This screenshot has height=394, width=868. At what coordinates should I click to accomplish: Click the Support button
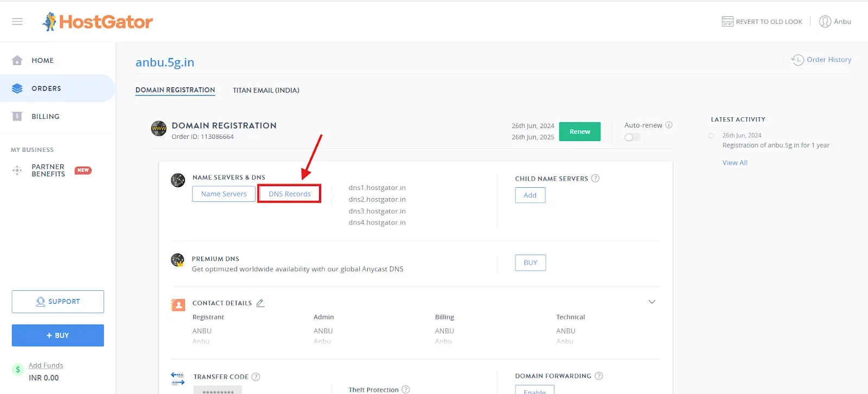click(58, 302)
